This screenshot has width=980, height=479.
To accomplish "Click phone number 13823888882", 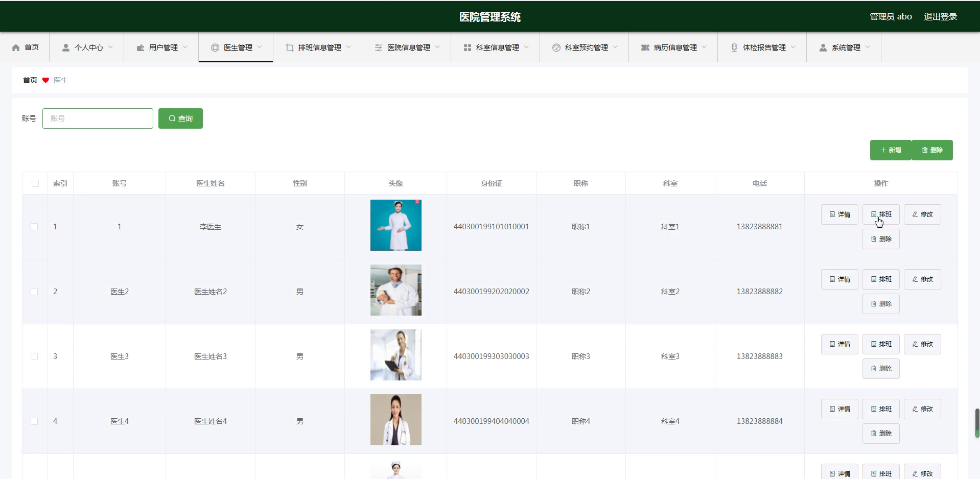I will (x=759, y=292).
